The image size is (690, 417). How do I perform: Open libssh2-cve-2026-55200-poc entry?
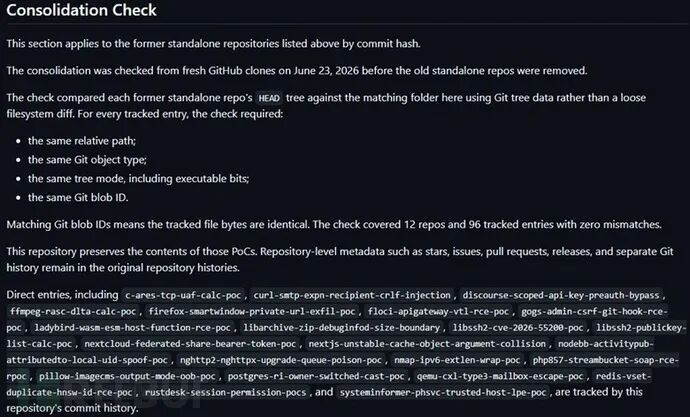[518, 328]
